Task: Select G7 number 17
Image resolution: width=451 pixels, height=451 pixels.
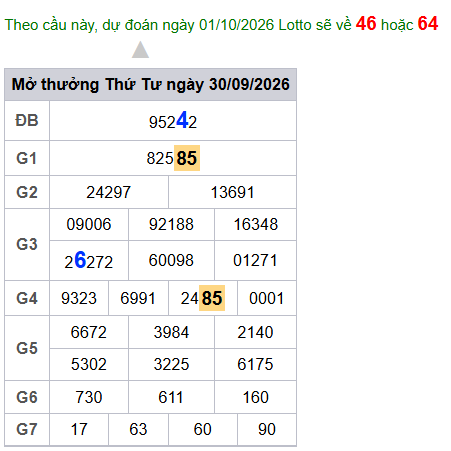Action: (79, 429)
